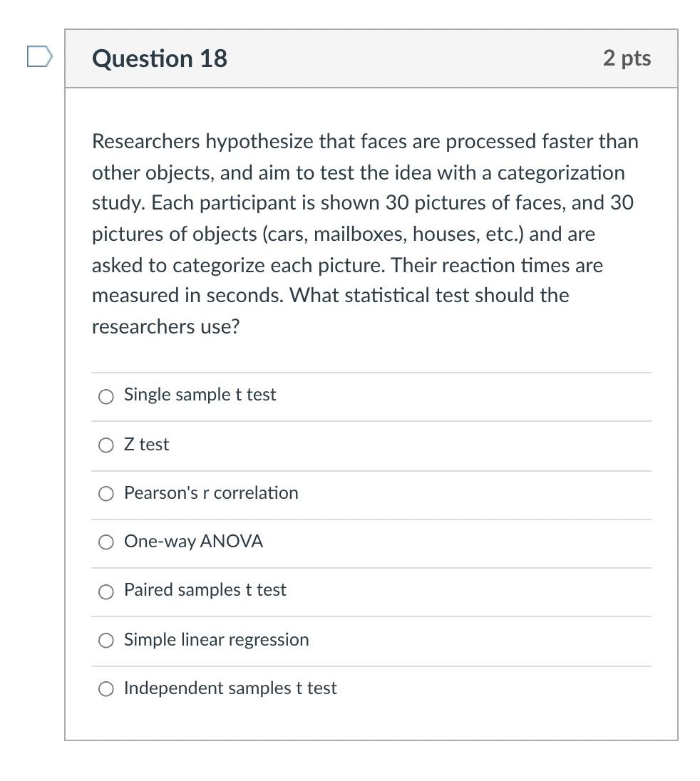Select the Paired samples t test option

pos(105,591)
